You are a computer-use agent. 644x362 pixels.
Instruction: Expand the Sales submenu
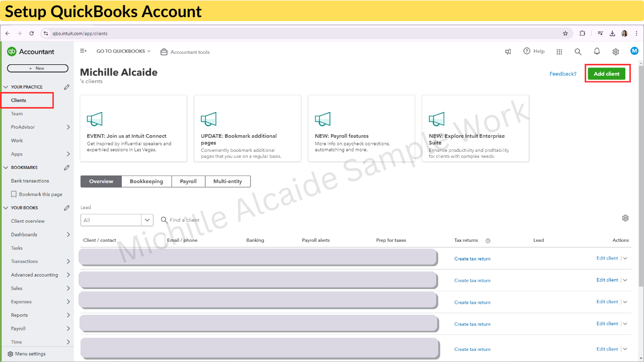(68, 288)
